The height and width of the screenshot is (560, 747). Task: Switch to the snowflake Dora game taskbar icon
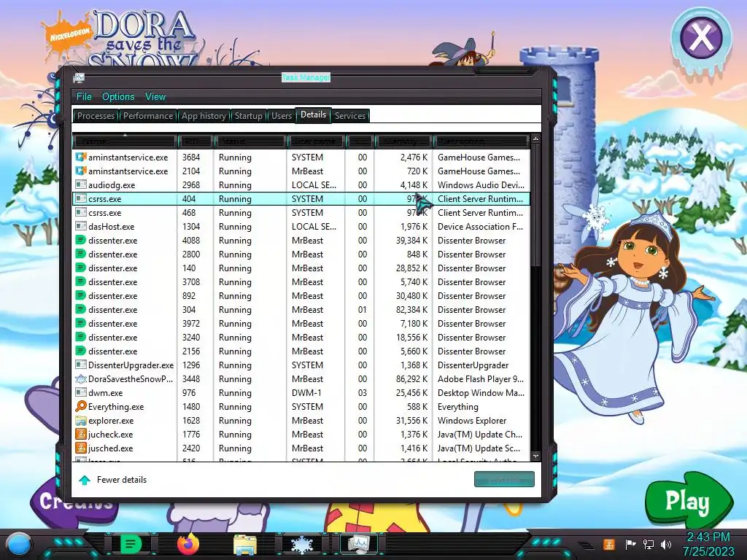[x=302, y=545]
